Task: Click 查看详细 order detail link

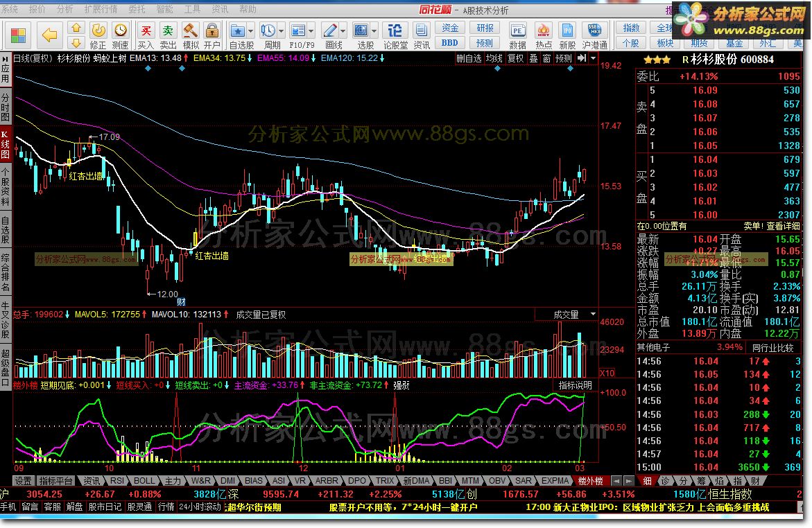Action: tap(783, 226)
